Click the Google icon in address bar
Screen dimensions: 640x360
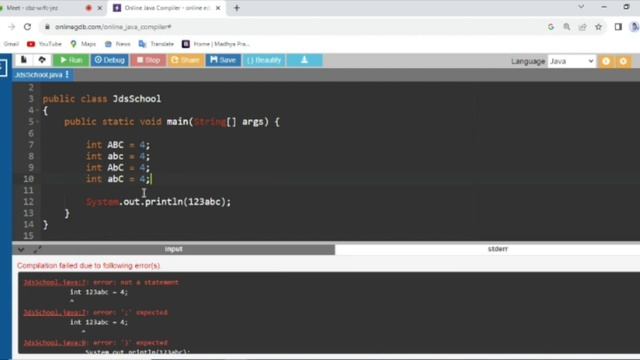[551, 27]
